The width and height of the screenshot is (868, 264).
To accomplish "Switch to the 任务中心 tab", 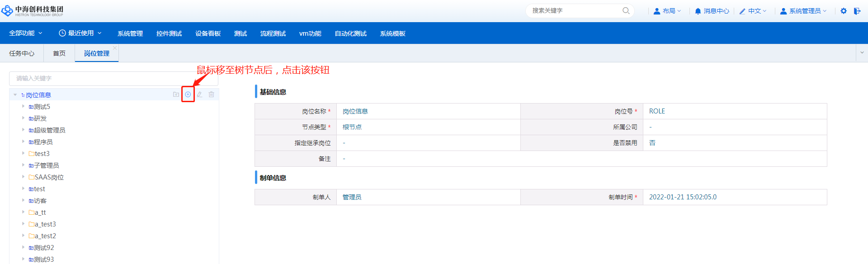I will pos(22,53).
